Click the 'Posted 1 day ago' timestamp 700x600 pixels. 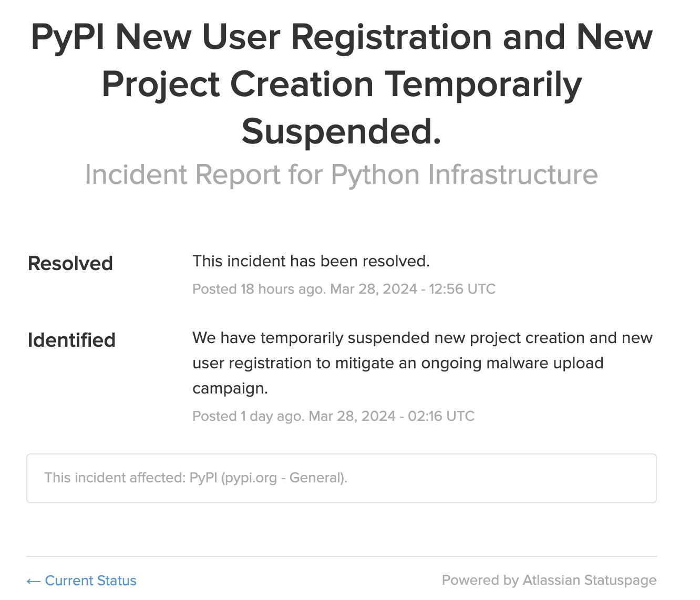tap(248, 416)
